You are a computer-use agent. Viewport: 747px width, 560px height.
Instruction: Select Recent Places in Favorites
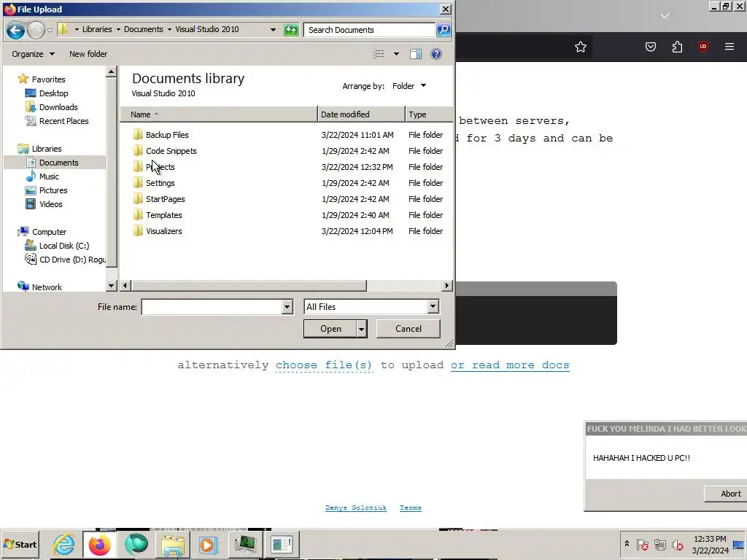pyautogui.click(x=64, y=121)
